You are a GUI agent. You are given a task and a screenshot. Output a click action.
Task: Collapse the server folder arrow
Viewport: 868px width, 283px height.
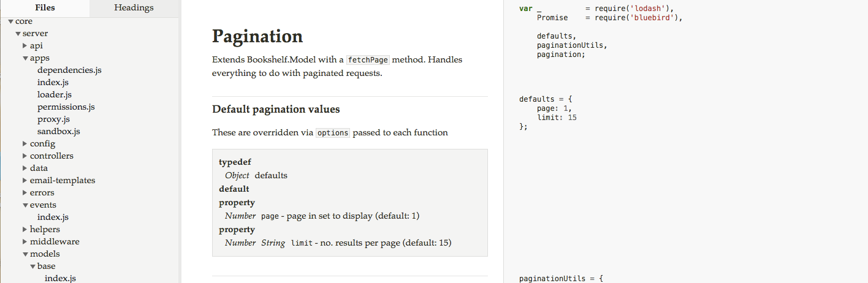point(18,34)
